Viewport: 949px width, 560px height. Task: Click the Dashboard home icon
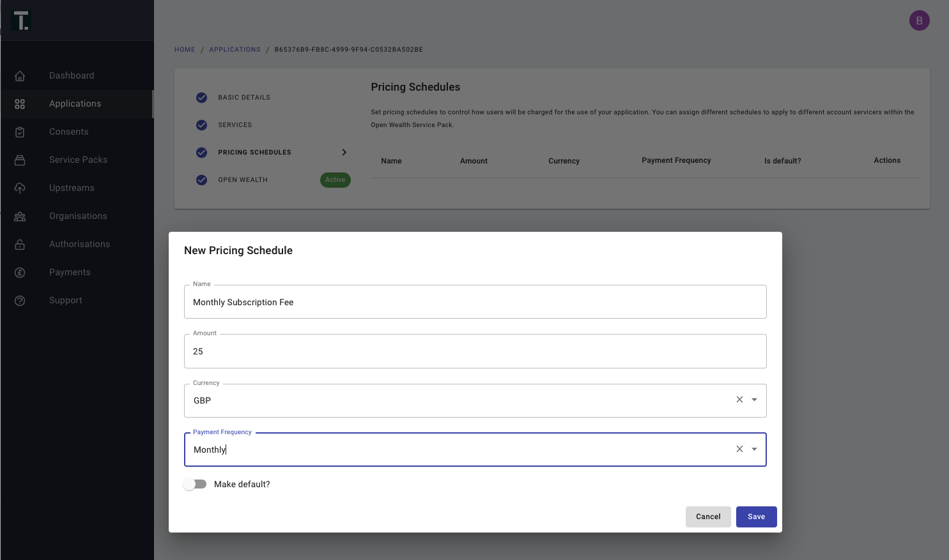coord(20,76)
